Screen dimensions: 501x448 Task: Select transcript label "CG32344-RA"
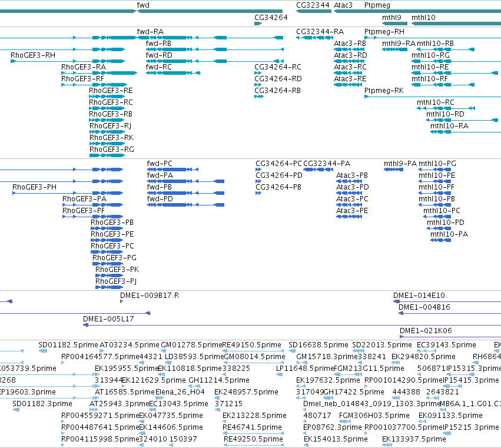click(x=320, y=32)
